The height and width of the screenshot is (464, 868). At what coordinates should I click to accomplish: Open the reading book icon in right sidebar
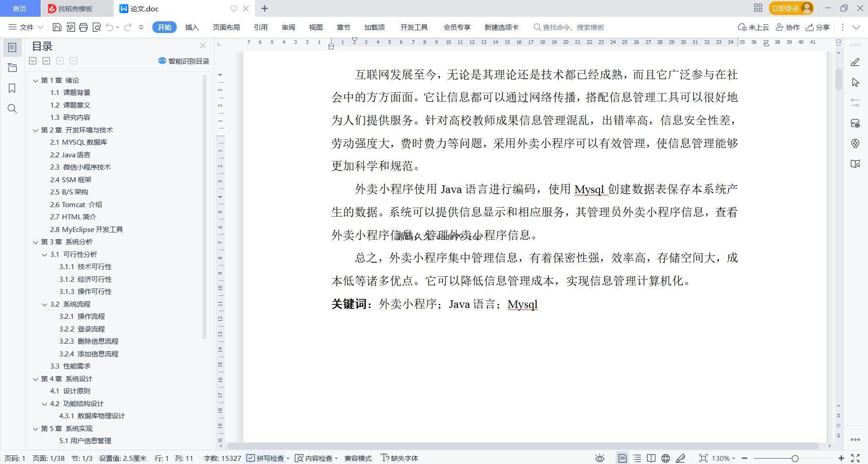(x=855, y=164)
